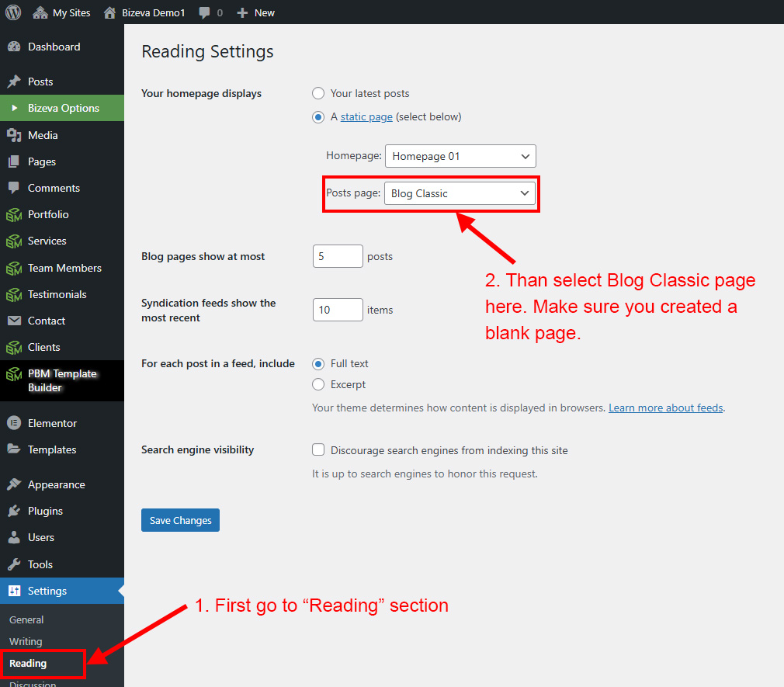784x687 pixels.
Task: Click the Tools wrench icon
Action: (14, 564)
